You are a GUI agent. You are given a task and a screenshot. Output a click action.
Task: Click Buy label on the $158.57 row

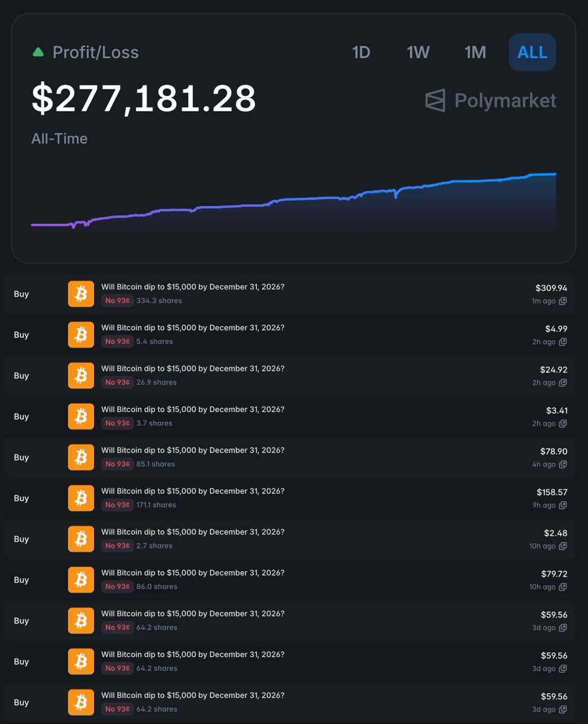coord(21,498)
